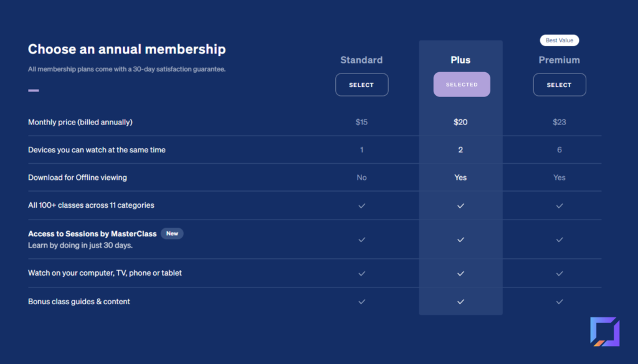The image size is (638, 364).
Task: Select the Standard membership plan
Action: point(361,85)
